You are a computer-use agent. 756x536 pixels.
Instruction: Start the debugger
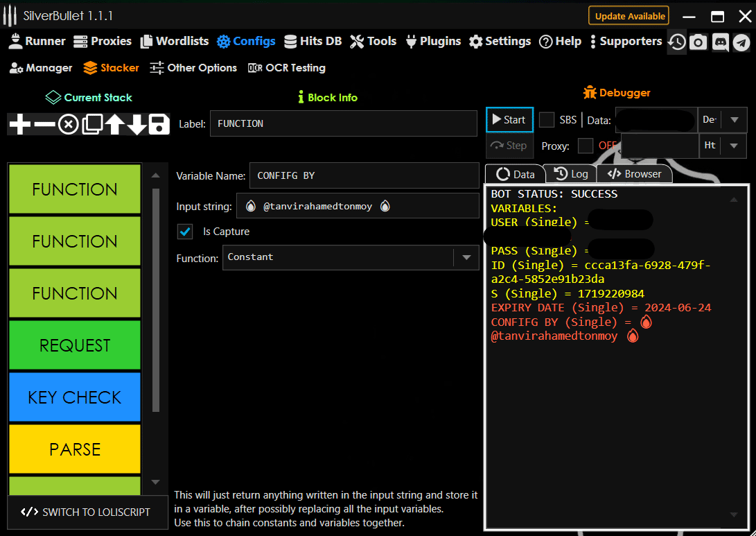pyautogui.click(x=509, y=120)
